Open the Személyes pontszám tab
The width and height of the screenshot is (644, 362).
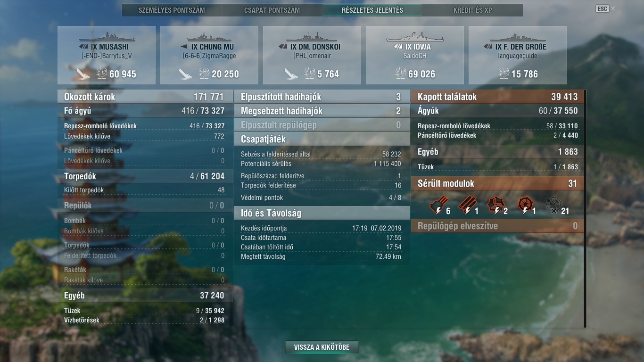click(172, 10)
